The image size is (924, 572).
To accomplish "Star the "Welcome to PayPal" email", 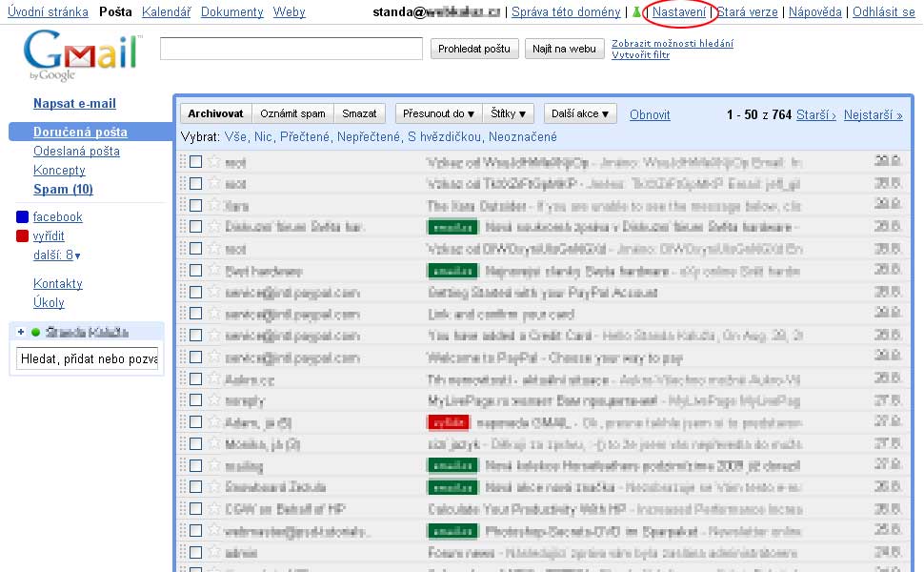I will point(214,357).
